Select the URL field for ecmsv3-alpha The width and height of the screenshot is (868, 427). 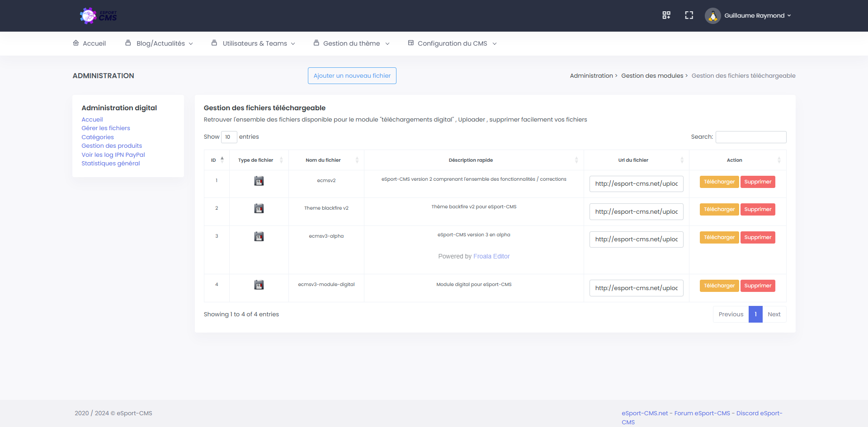click(637, 239)
